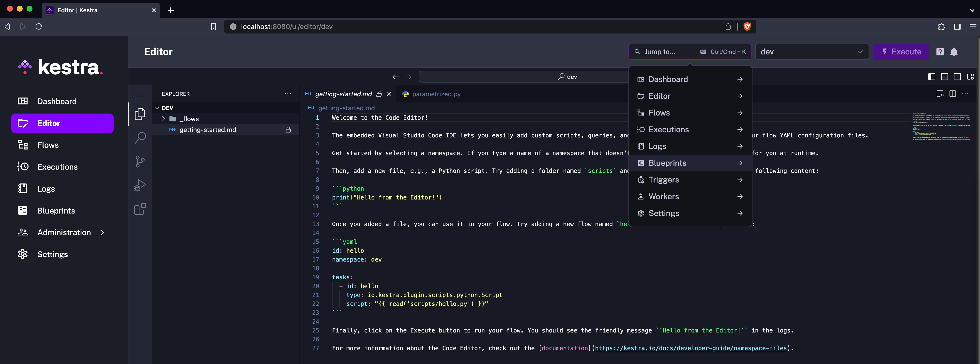Open the Search view in the activity bar
980x364 pixels.
140,137
